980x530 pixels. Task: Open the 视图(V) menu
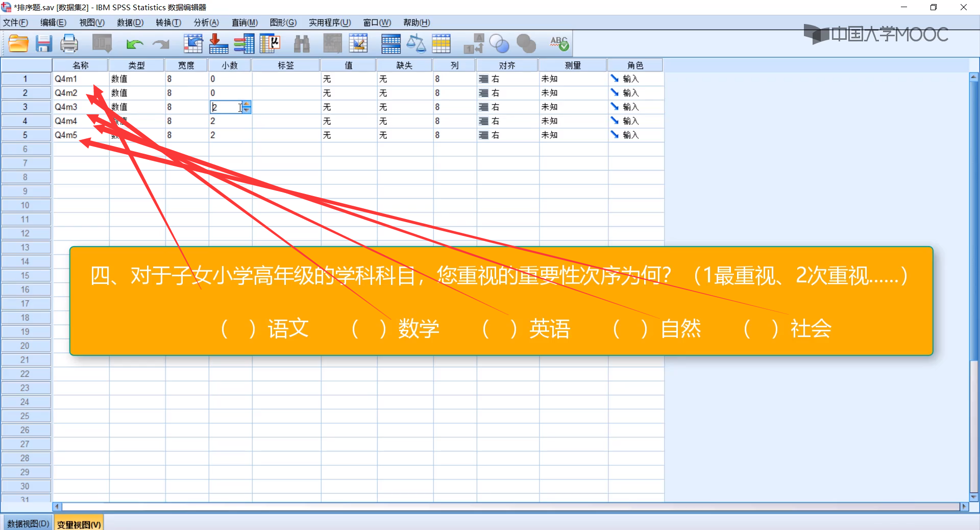[x=92, y=22]
